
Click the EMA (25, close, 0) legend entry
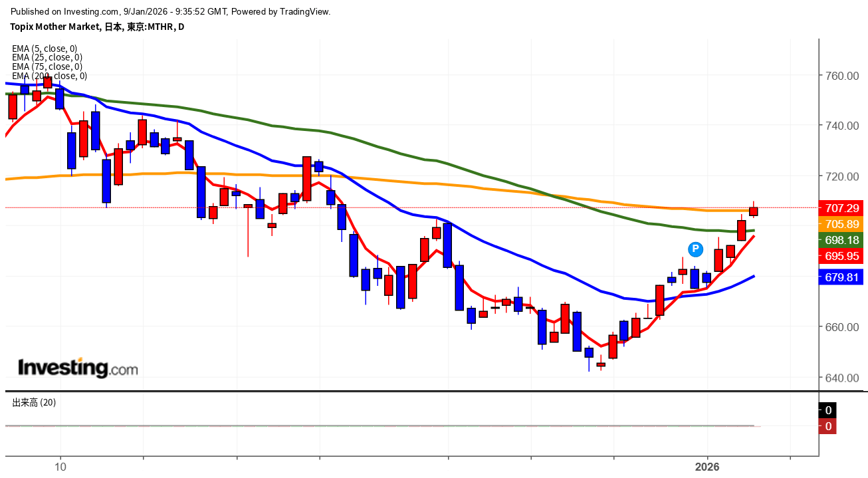pos(47,57)
